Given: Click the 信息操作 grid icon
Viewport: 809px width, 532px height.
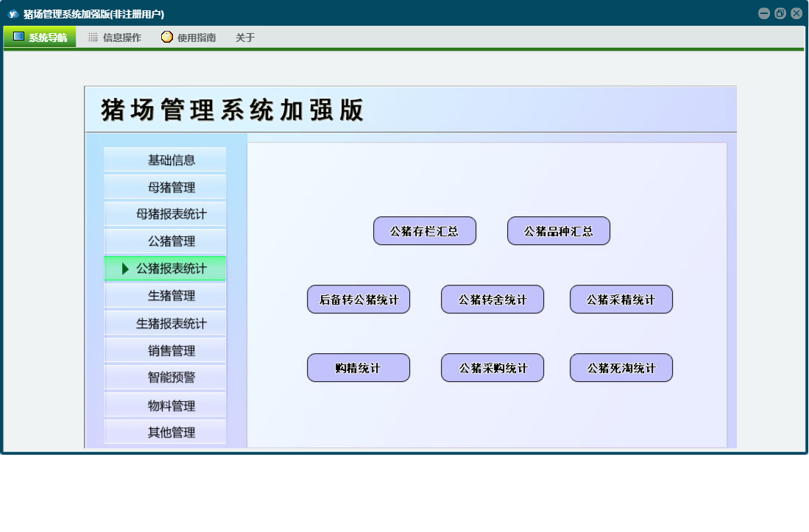Looking at the screenshot, I should coord(93,38).
